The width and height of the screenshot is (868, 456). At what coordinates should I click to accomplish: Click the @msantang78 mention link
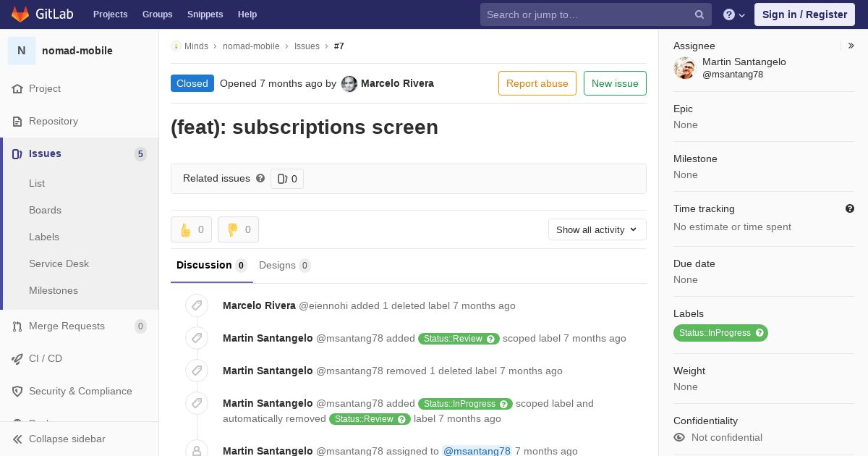(x=477, y=451)
